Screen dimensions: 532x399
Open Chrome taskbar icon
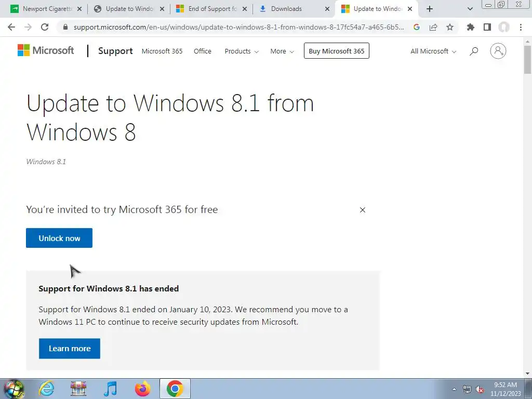pos(175,389)
